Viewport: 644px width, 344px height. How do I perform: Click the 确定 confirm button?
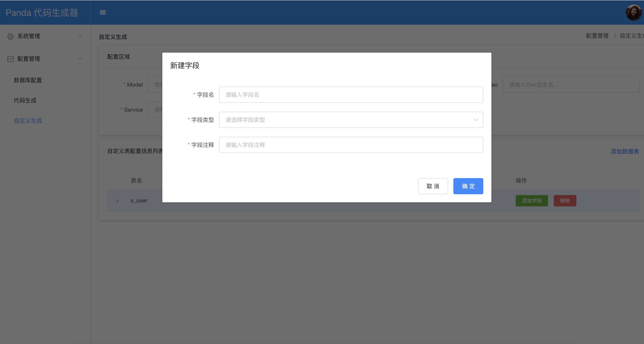(x=468, y=186)
